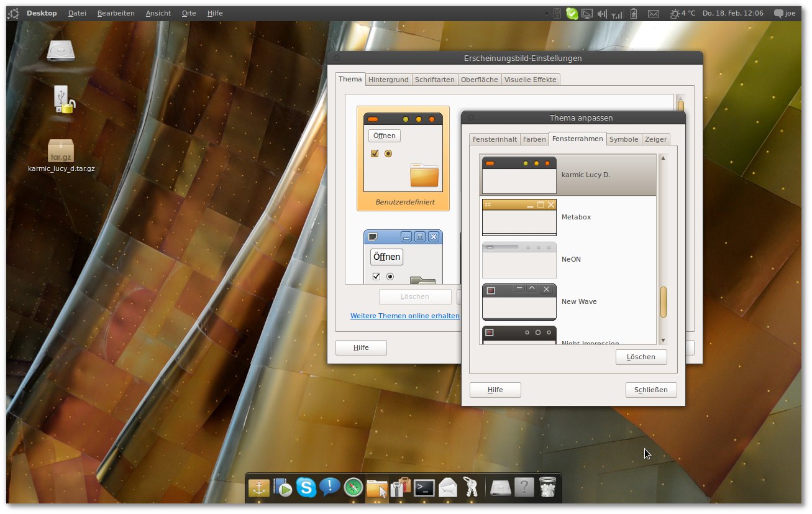Screen dimensions: 812x514
Task: Click the greyed Löschen button in Erscheinungsbild-Einstellungen
Action: (415, 296)
